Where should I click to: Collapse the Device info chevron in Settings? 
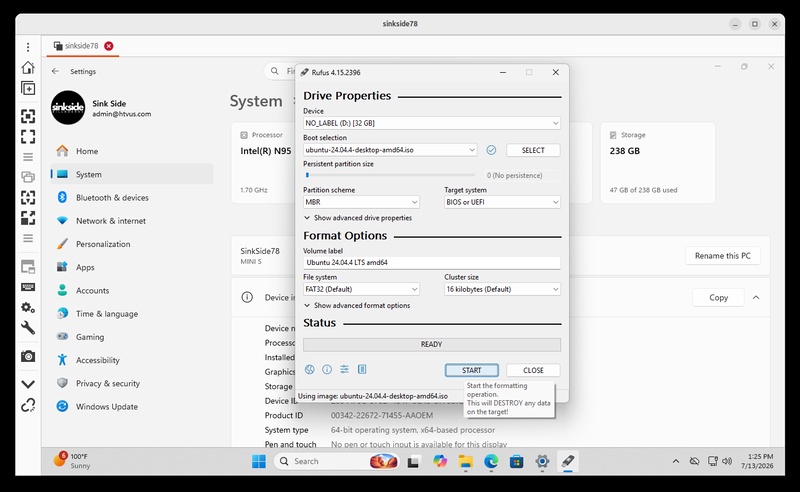(756, 298)
